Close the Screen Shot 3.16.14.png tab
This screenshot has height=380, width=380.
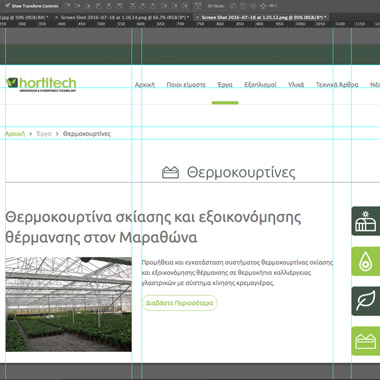click(56, 17)
